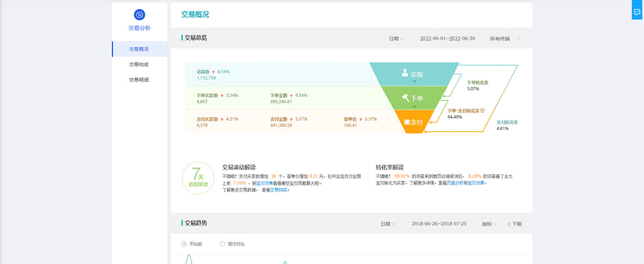Click the 支付 payment funnel segment
The image size is (644, 264).
[413, 122]
